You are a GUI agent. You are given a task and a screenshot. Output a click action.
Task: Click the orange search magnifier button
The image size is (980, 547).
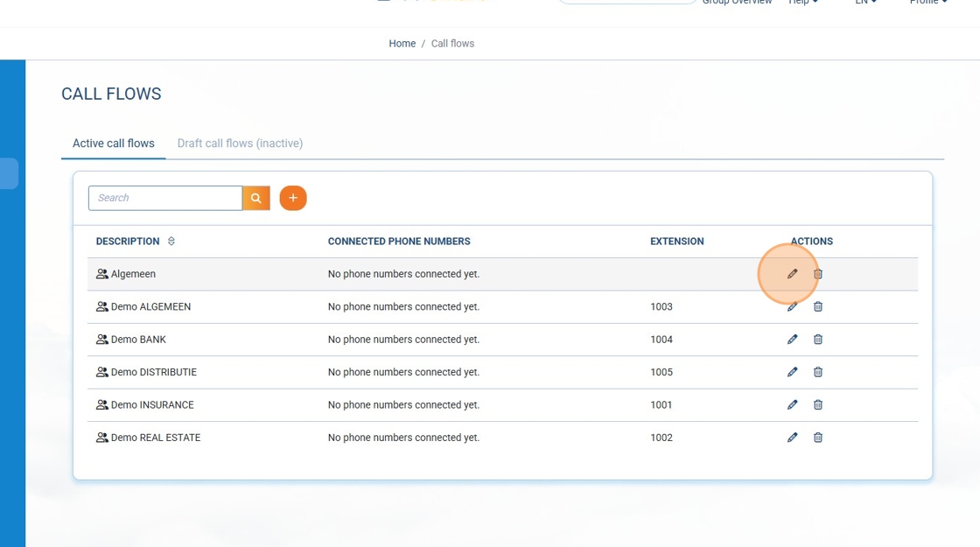click(256, 198)
